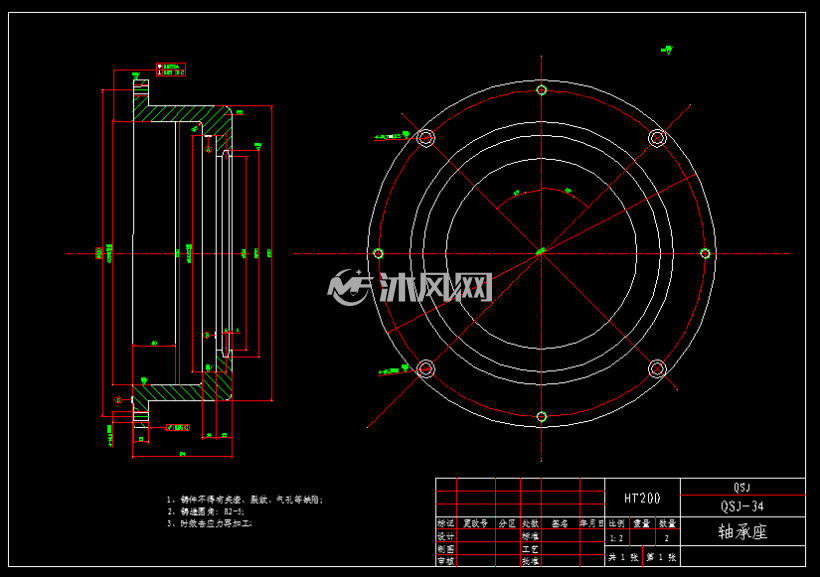Select the 标准 cell
The image size is (820, 577).
coord(530,536)
